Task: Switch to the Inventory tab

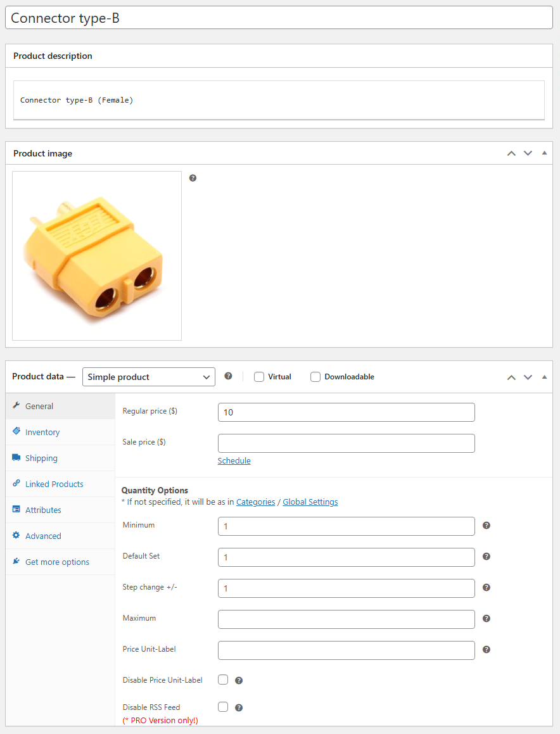Action: (x=42, y=432)
